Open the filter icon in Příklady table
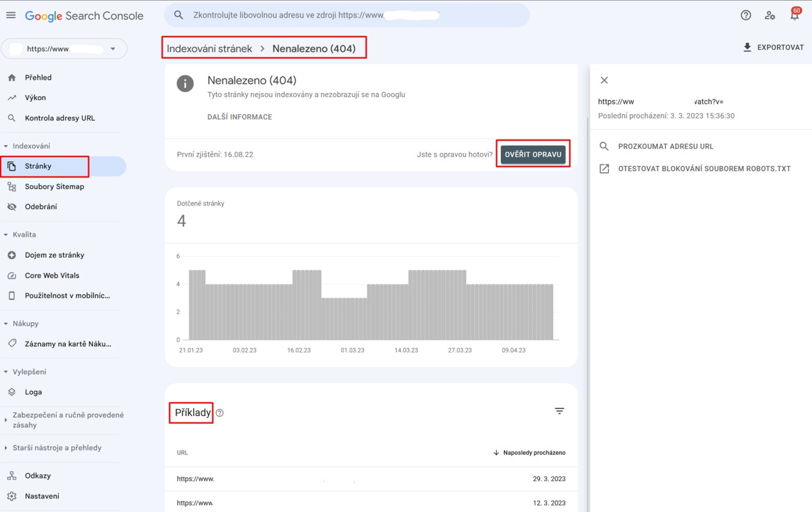The image size is (812, 512). click(559, 411)
